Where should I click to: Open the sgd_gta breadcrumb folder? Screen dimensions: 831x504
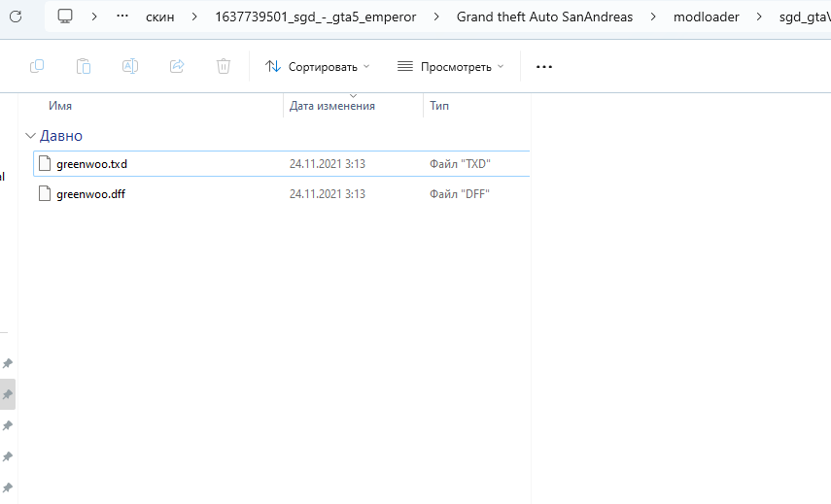tap(805, 17)
